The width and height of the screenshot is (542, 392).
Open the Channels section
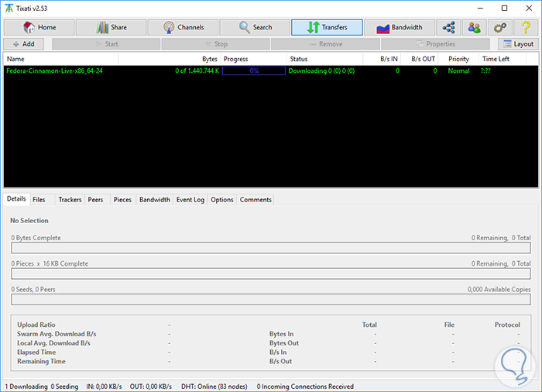click(183, 27)
